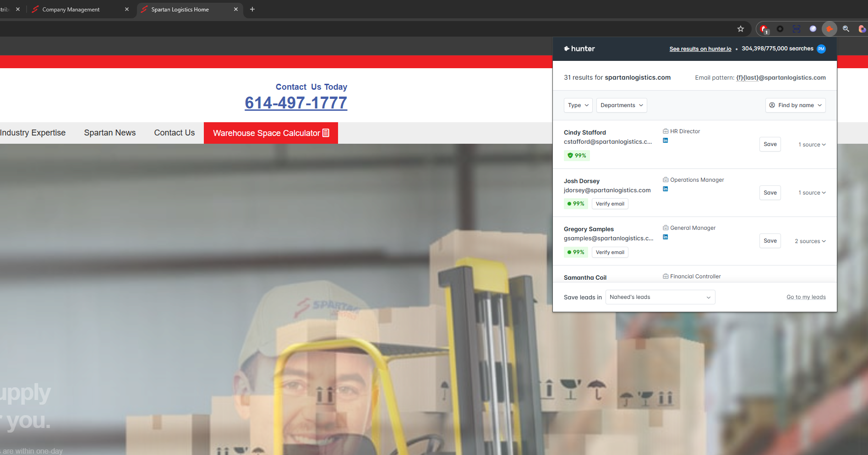Open the Spartan News menu item
This screenshot has width=868, height=455.
(110, 133)
